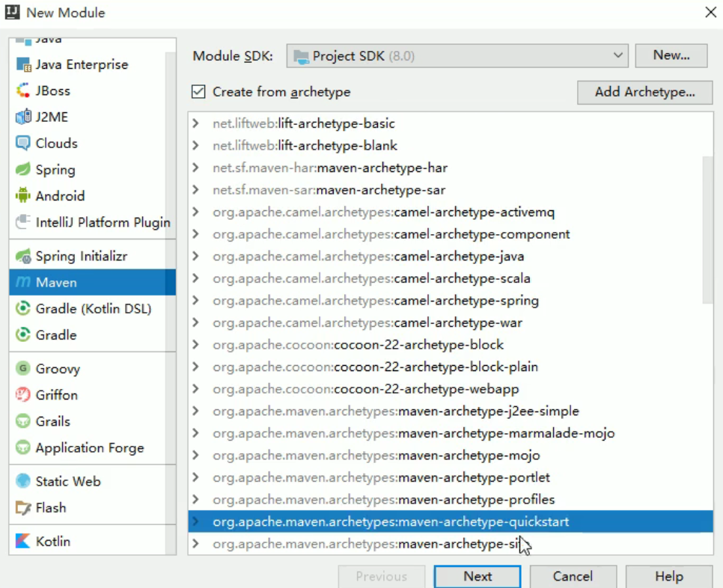Toggle the Create from archetype checkbox
This screenshot has width=723, height=588.
coord(198,92)
